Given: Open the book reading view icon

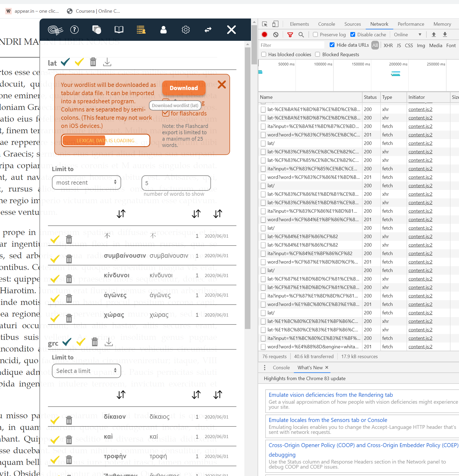Looking at the screenshot, I should 119,30.
